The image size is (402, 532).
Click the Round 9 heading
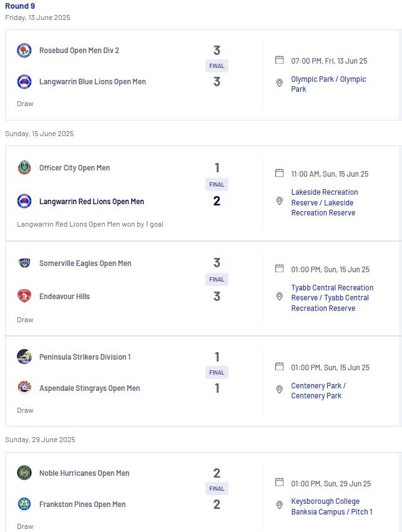point(20,6)
